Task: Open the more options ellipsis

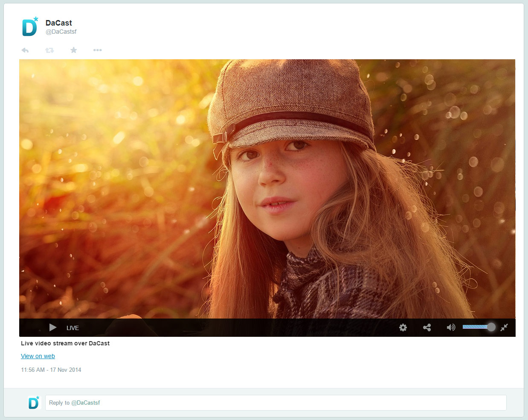Action: coord(98,50)
